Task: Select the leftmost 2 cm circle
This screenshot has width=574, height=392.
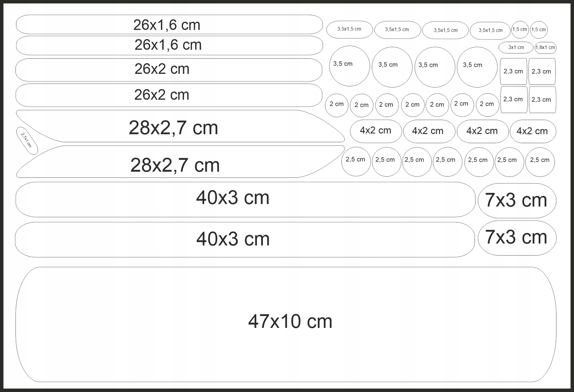Action: pos(337,105)
